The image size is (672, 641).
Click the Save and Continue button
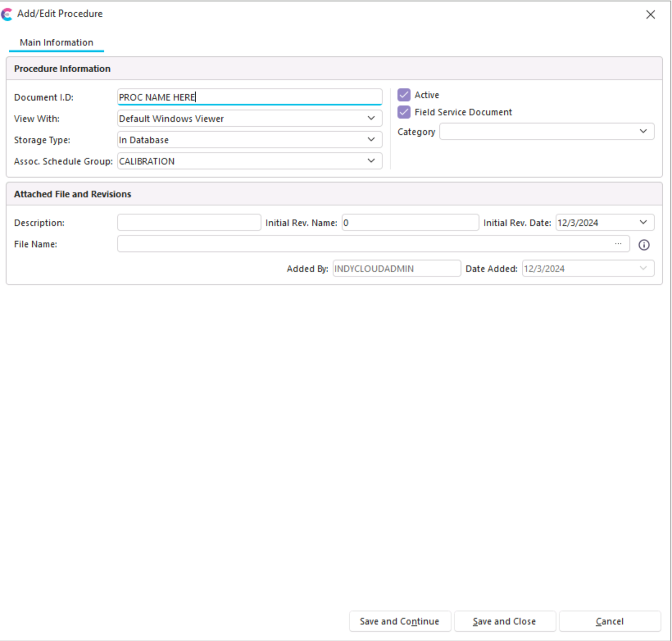tap(399, 621)
